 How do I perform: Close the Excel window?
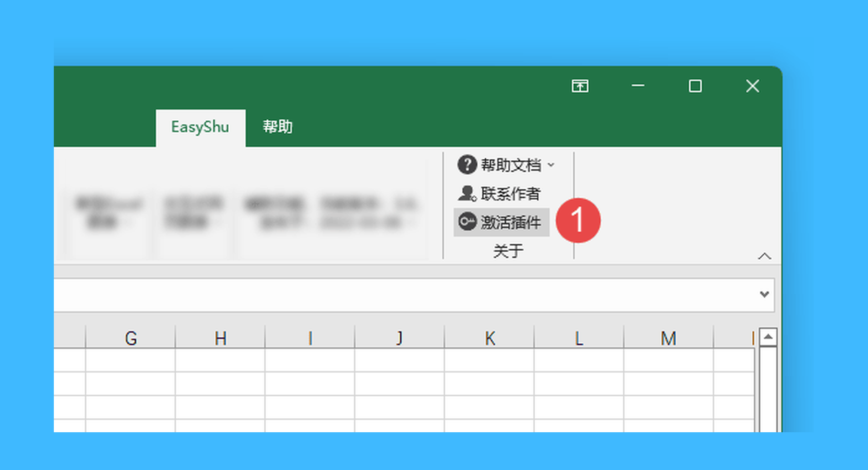[x=752, y=86]
